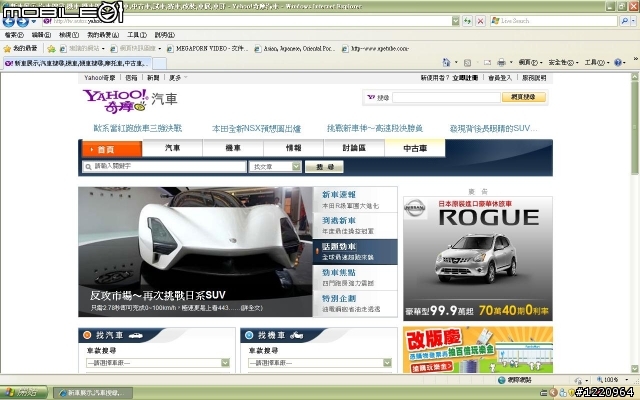
Task: Expand the command bar overflow chevron
Action: coord(636,60)
